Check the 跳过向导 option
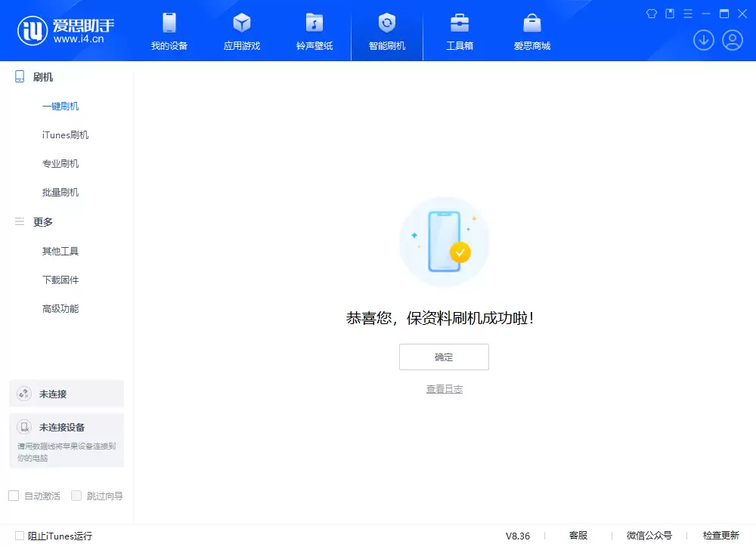 coord(76,496)
